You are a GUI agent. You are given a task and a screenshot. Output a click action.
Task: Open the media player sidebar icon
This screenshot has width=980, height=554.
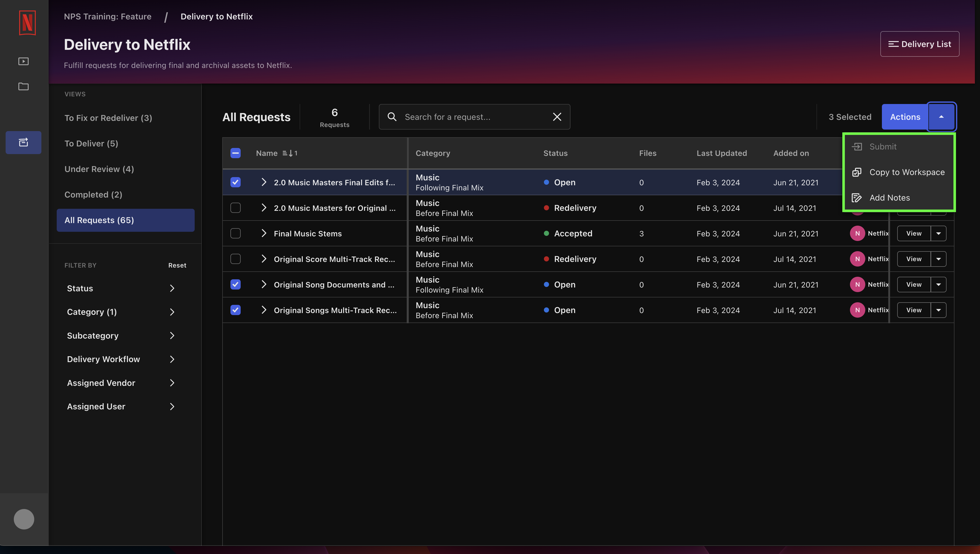pos(24,61)
